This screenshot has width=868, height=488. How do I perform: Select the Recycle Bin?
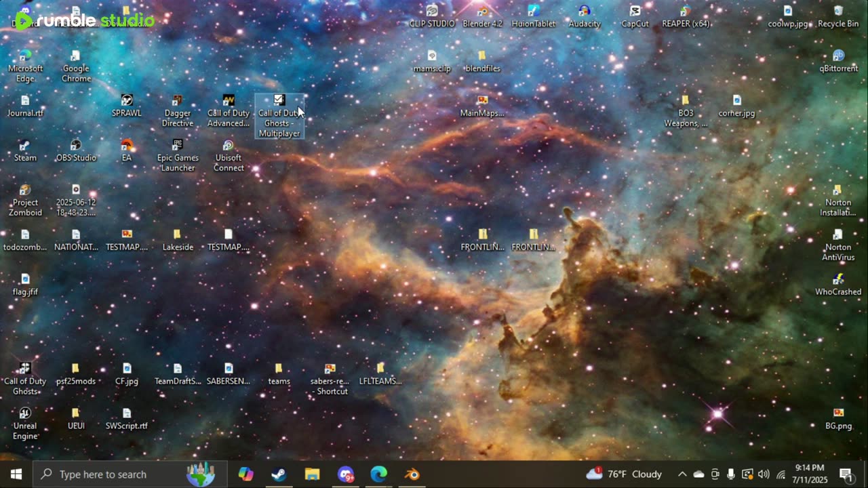pos(838,16)
